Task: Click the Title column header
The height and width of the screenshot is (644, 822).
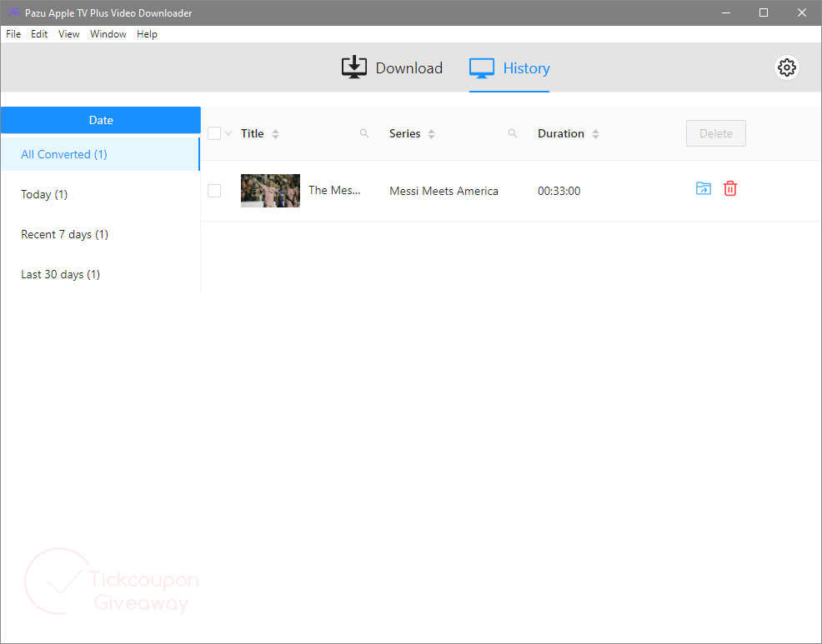Action: 252,133
